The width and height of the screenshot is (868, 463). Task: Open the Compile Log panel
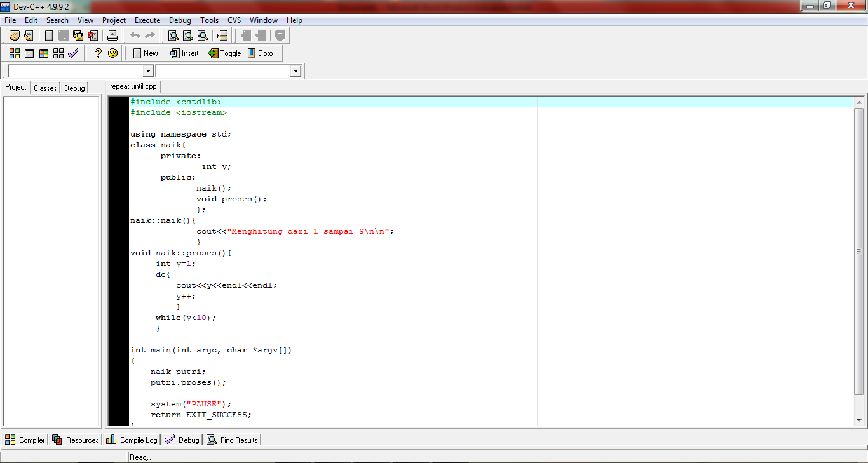coord(131,439)
